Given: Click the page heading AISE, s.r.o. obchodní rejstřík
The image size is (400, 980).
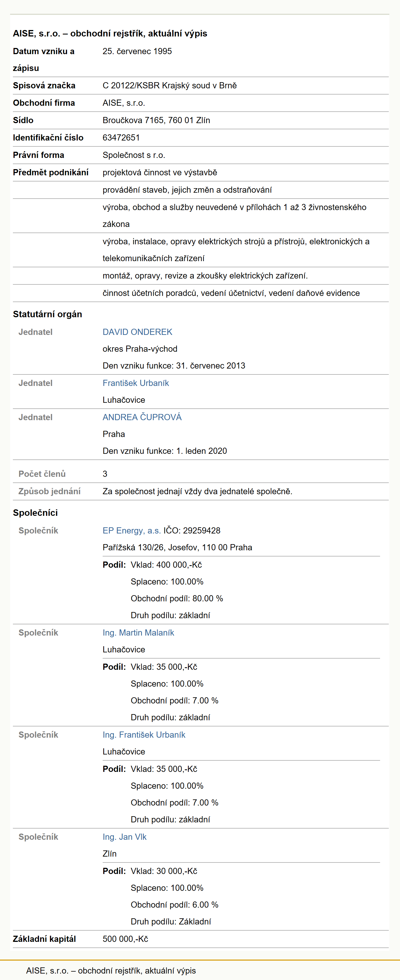Looking at the screenshot, I should (110, 33).
